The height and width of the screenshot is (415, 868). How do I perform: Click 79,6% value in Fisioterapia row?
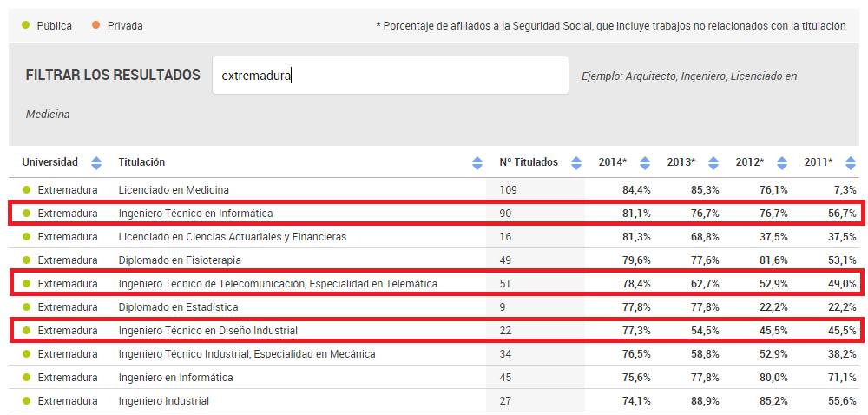636,260
